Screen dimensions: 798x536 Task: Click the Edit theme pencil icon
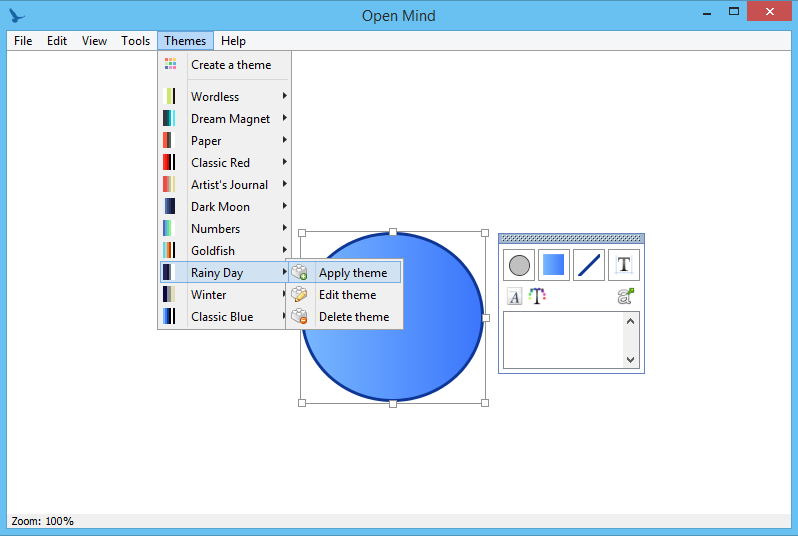299,294
